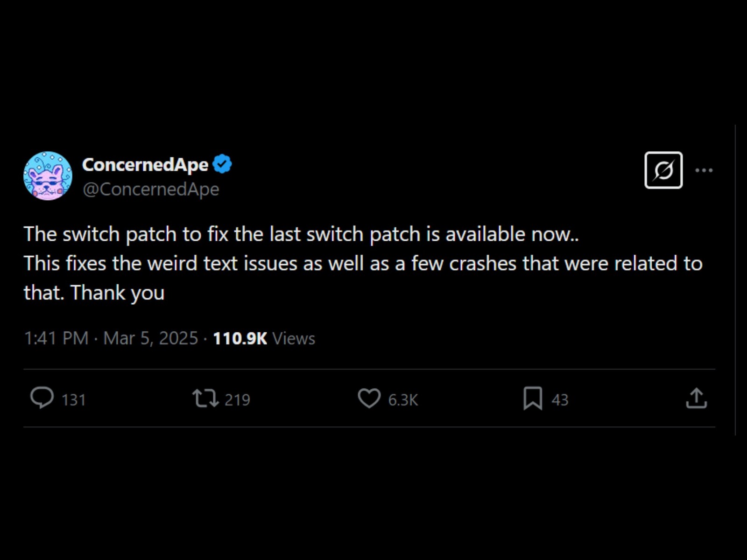Image resolution: width=747 pixels, height=560 pixels.
Task: Click the @ConcernedApe handle
Action: tap(151, 189)
